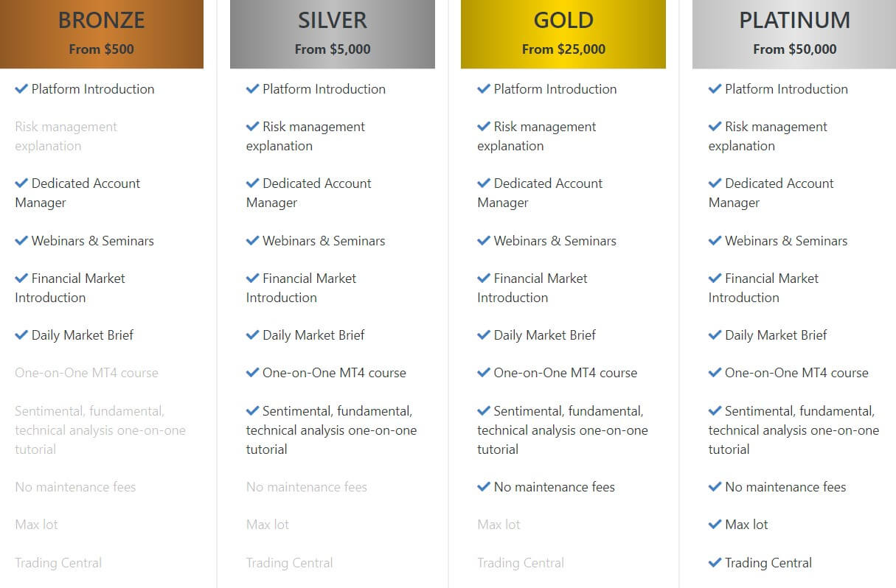Click Gold No maintenance fees checkmark
This screenshot has width=896, height=588.
(x=484, y=487)
